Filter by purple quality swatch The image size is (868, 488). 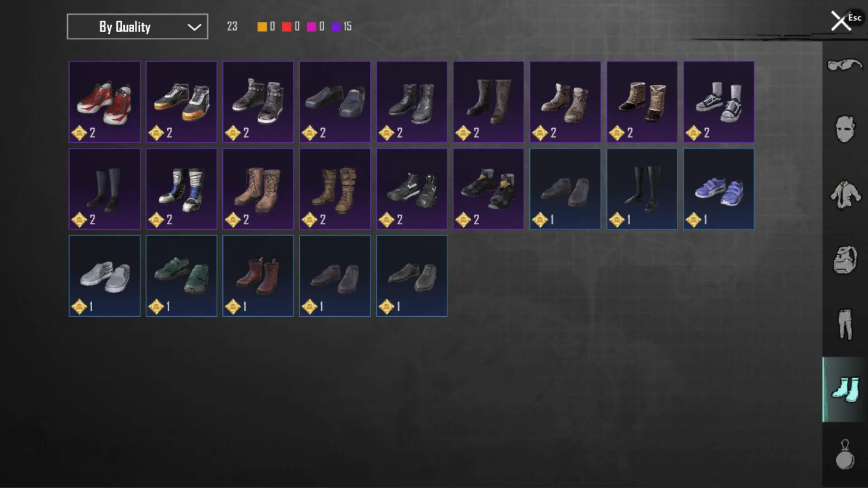(x=336, y=27)
